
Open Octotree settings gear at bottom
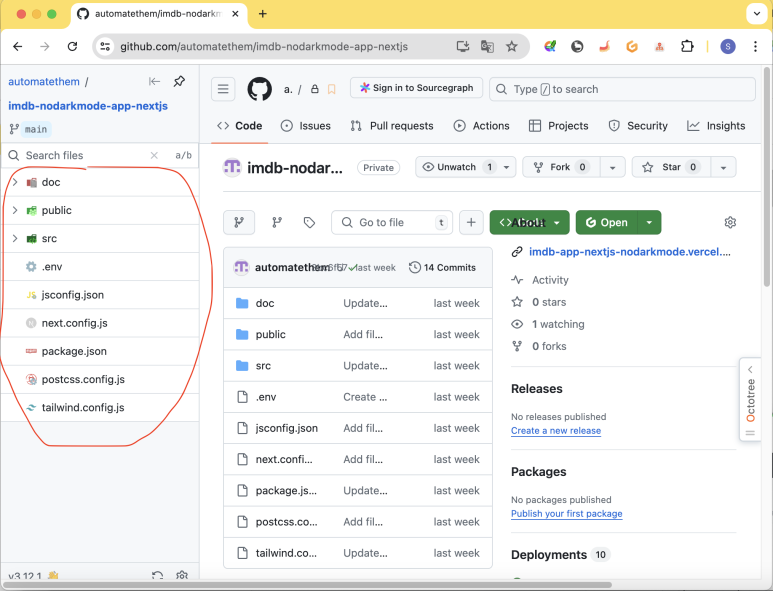point(182,575)
